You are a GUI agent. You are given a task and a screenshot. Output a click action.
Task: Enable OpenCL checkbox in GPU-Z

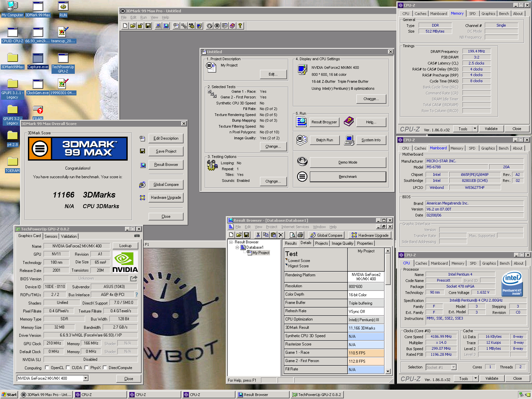47,368
